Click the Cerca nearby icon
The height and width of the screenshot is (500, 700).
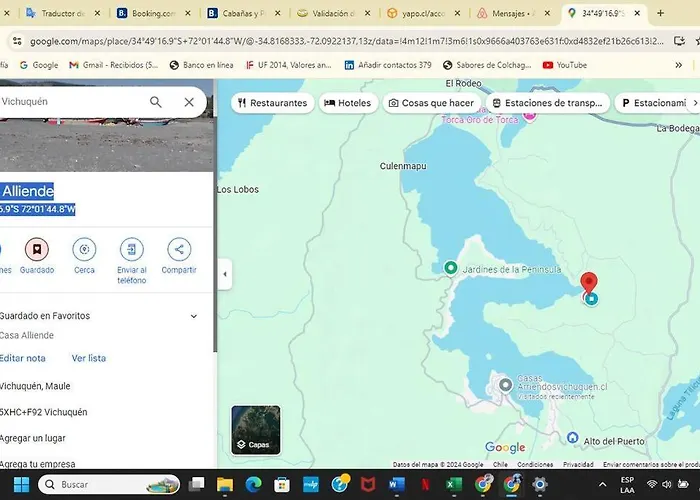pyautogui.click(x=84, y=249)
